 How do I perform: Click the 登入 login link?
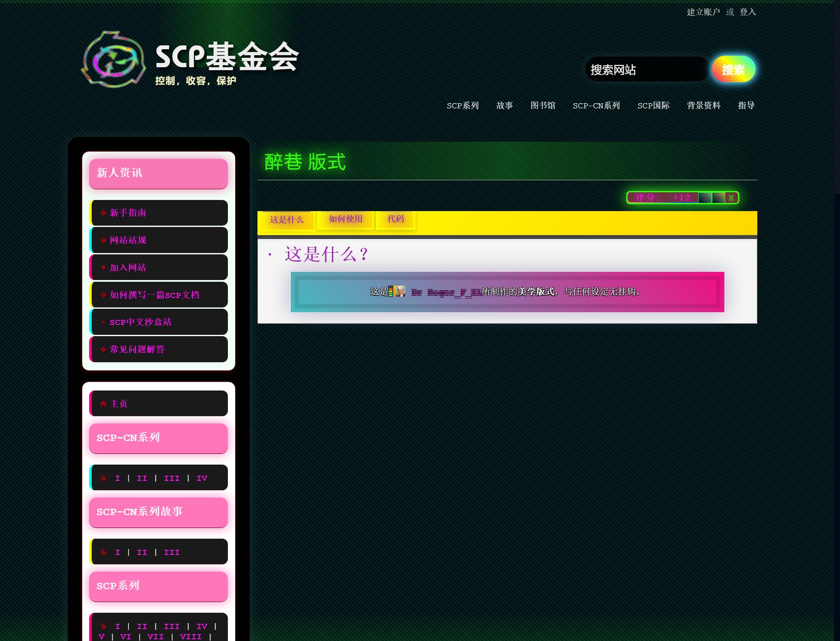point(747,12)
